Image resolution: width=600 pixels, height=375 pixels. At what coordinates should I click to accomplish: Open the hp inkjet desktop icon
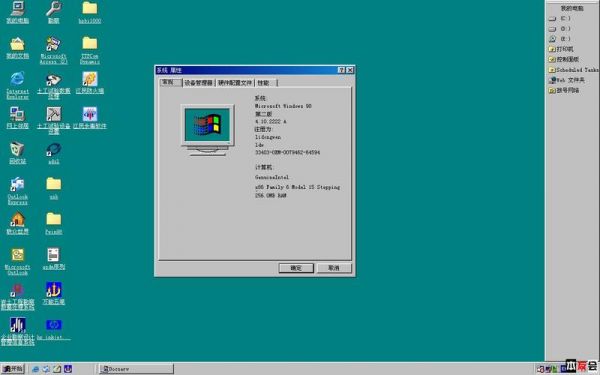[x=54, y=329]
